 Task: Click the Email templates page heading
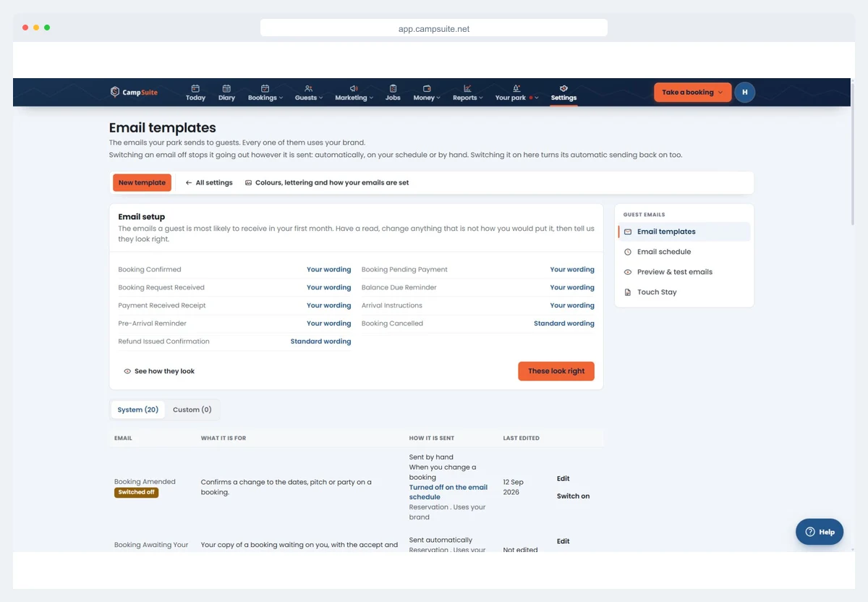coord(163,128)
